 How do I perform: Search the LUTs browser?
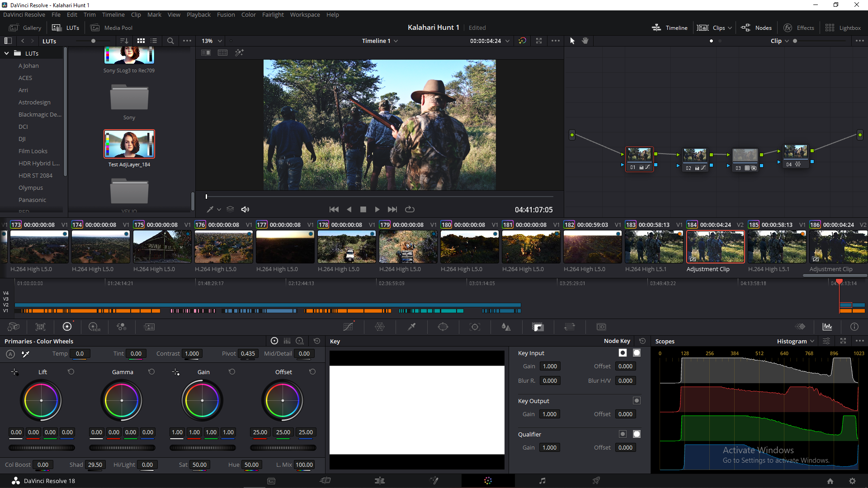click(170, 41)
